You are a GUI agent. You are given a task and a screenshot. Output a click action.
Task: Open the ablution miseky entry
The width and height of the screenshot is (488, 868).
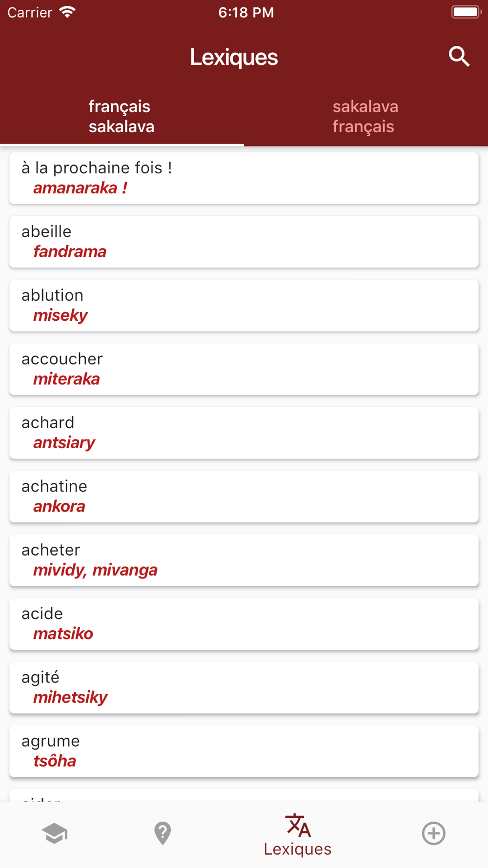click(244, 306)
